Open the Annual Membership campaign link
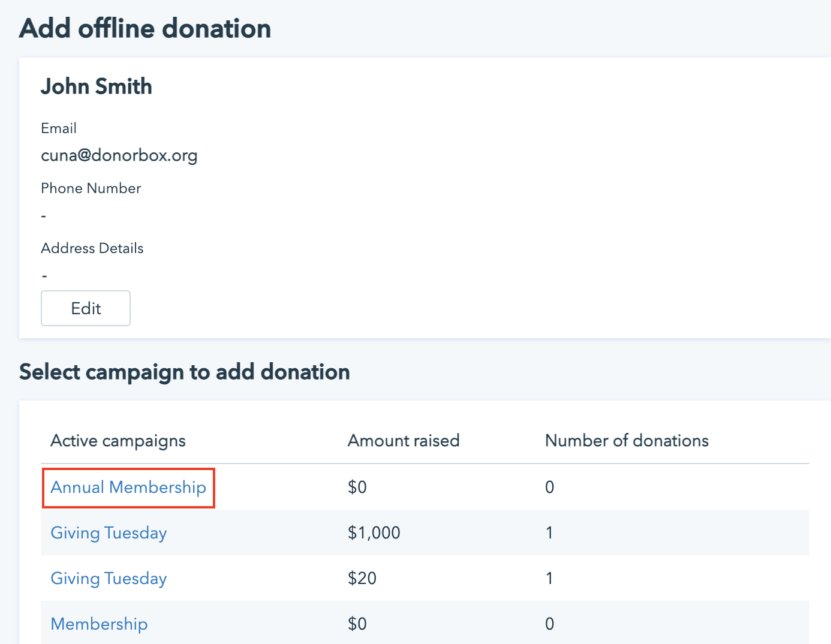Screen dimensions: 831x644 coord(128,487)
